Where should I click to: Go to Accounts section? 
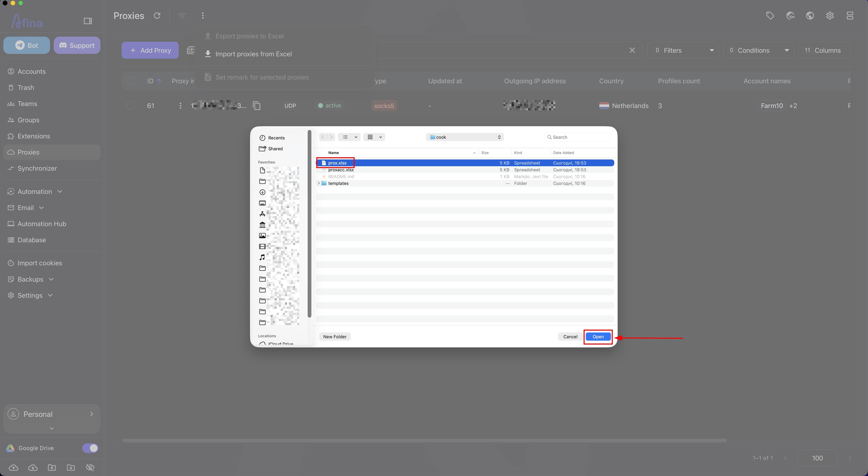[52, 71]
